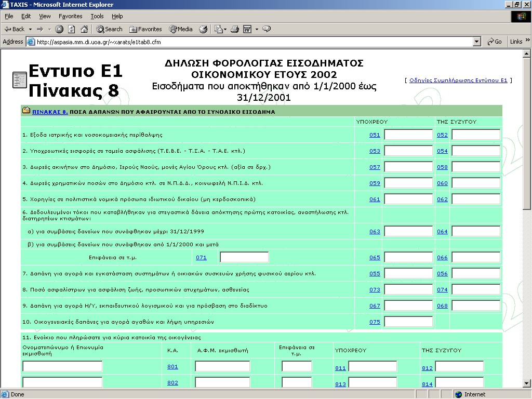Open the Favorites pane in toolbar
This screenshot has width=532, height=399.
(x=145, y=29)
